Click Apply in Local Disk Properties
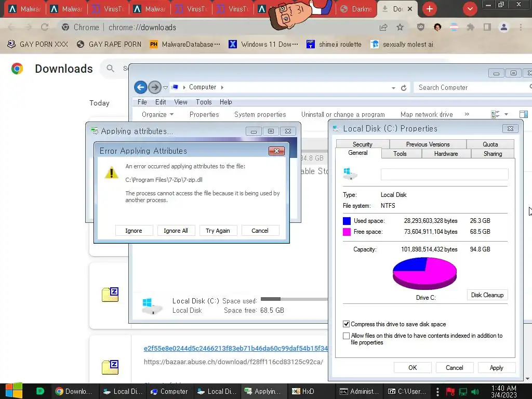Viewport: 532px width, 399px height. (x=496, y=368)
